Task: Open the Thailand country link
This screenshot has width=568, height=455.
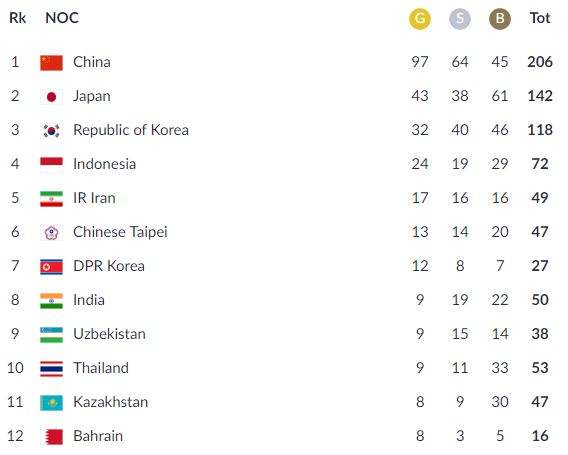Action: coord(101,368)
